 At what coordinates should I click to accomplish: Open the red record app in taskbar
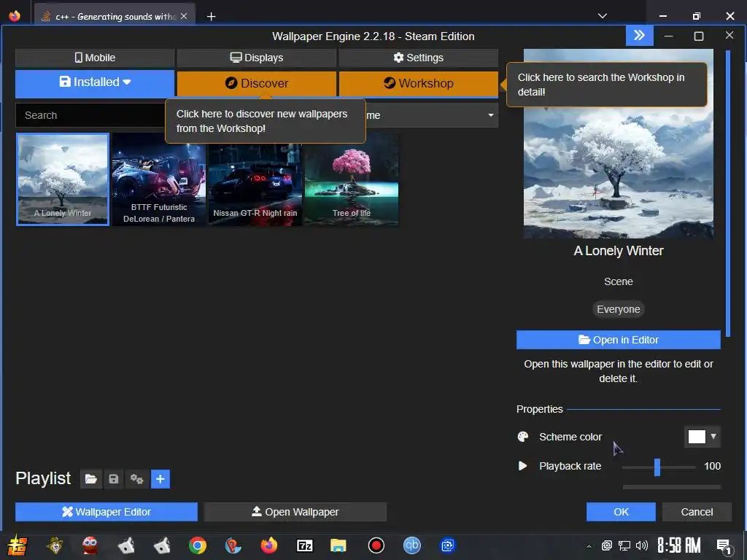click(x=376, y=545)
